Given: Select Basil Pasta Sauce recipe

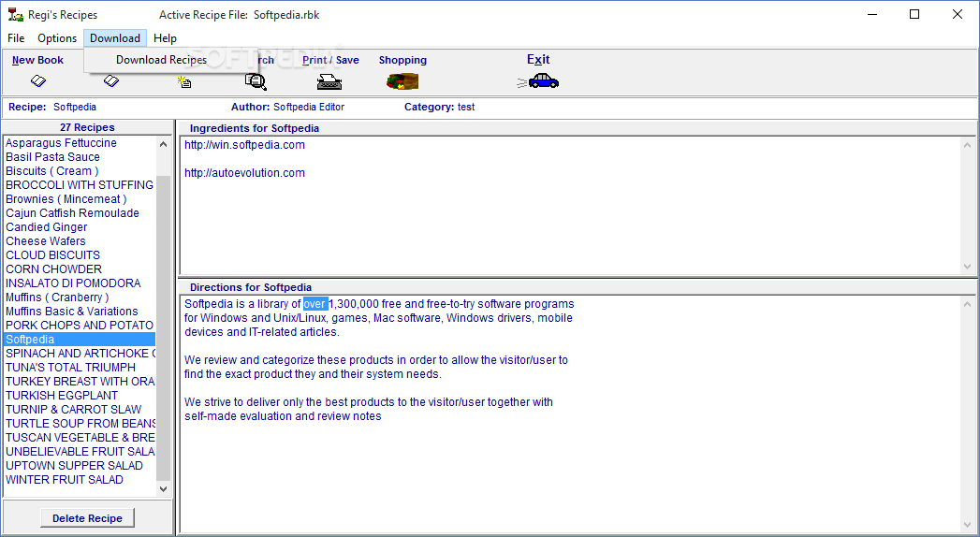Looking at the screenshot, I should coord(80,157).
